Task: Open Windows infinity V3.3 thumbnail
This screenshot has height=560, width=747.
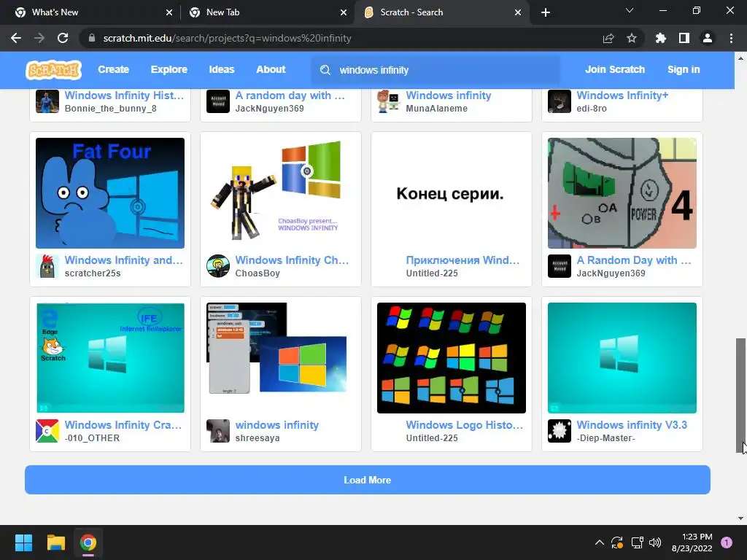Action: click(x=622, y=357)
